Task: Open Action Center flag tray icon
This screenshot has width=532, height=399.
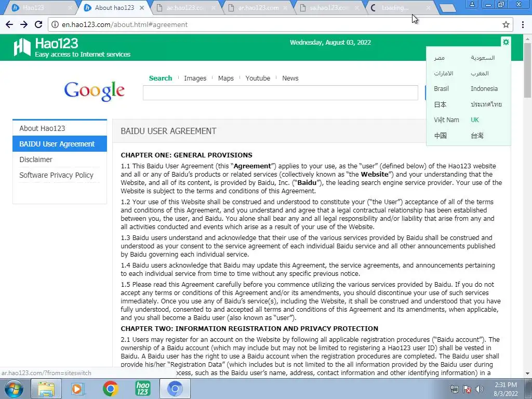Action: 467,389
